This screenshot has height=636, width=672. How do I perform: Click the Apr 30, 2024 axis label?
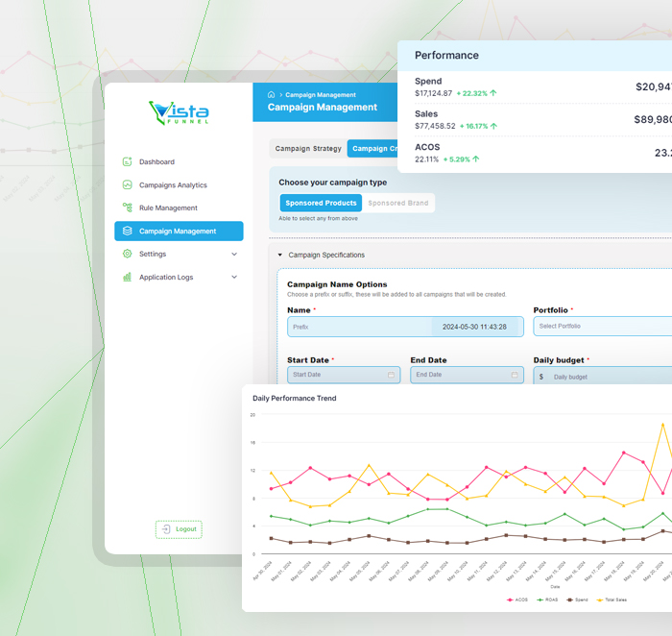pyautogui.click(x=263, y=571)
